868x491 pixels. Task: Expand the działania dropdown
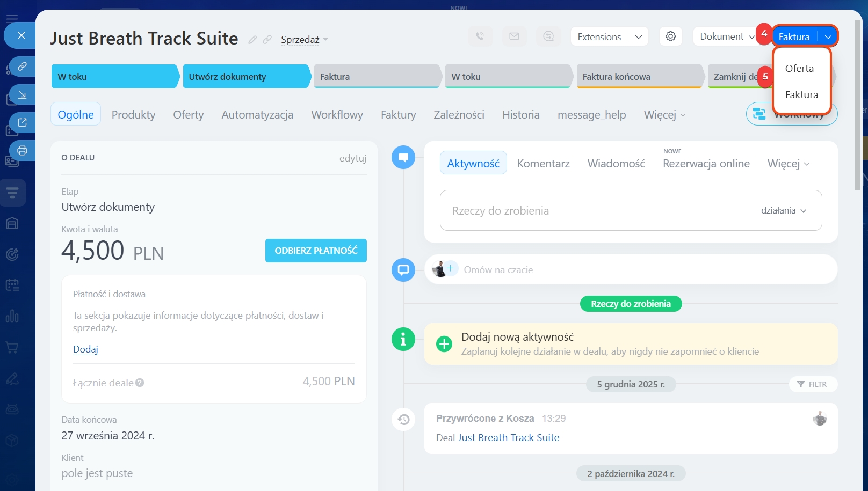coord(783,210)
